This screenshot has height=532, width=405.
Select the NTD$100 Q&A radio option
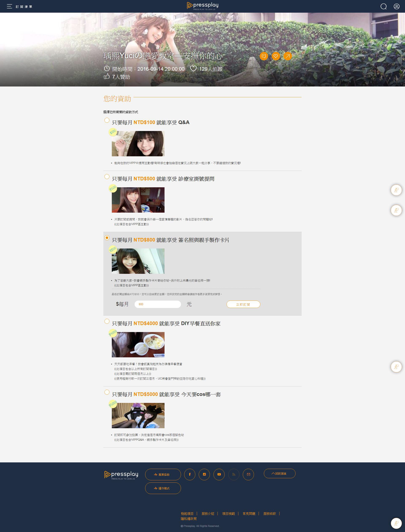pos(107,120)
